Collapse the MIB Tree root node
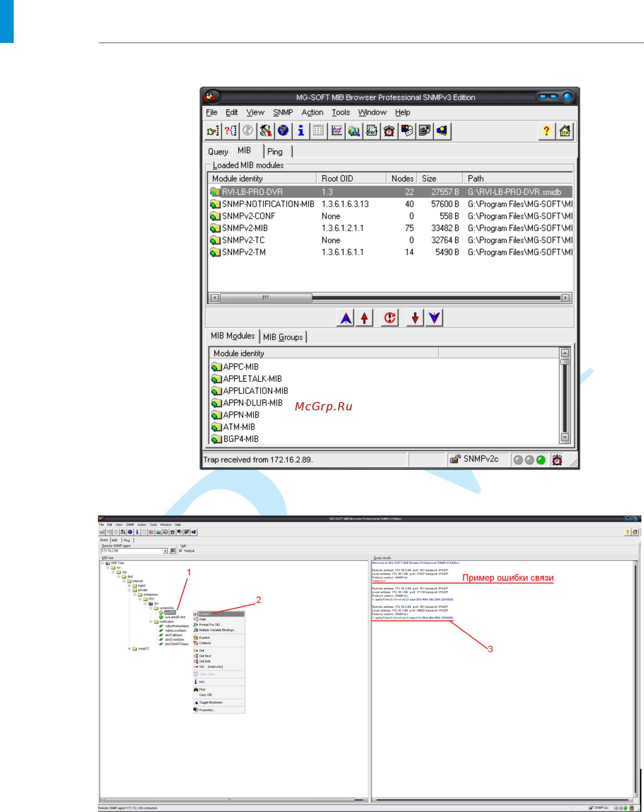This screenshot has height=812, width=644. (102, 563)
